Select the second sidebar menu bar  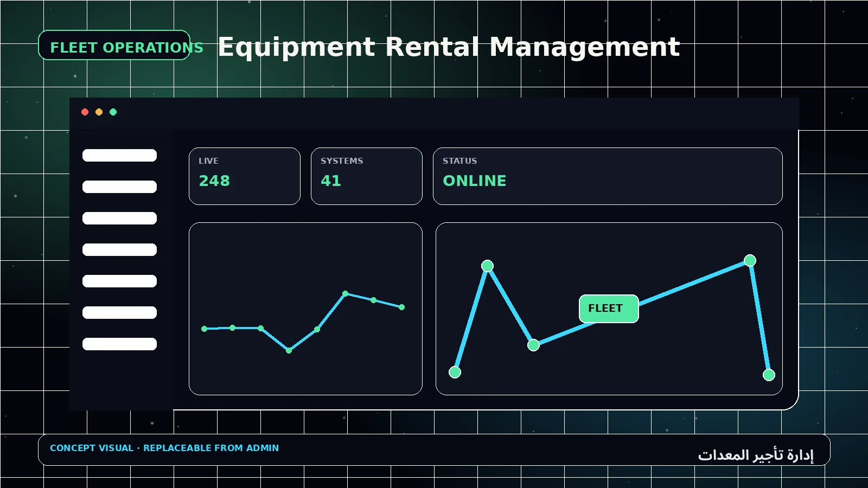(x=119, y=187)
